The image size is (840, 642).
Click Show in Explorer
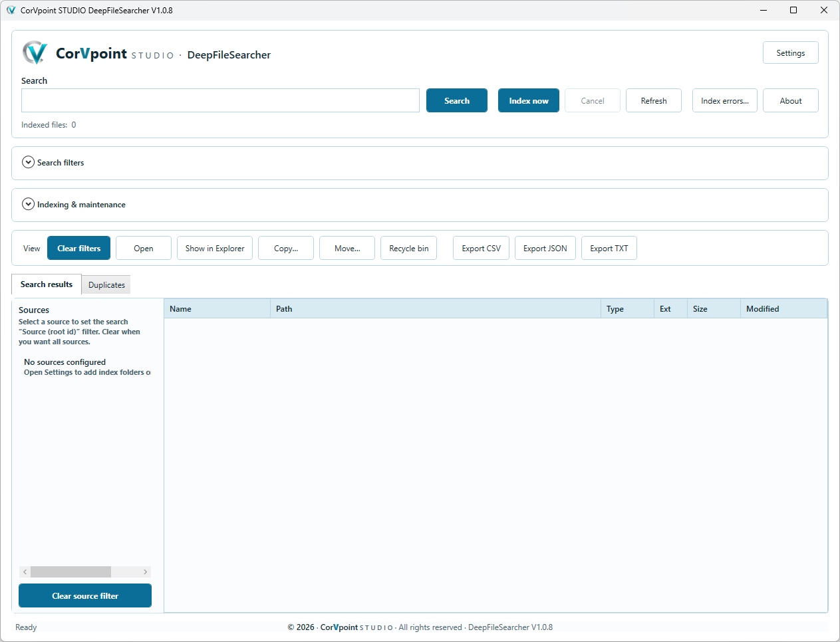click(215, 248)
